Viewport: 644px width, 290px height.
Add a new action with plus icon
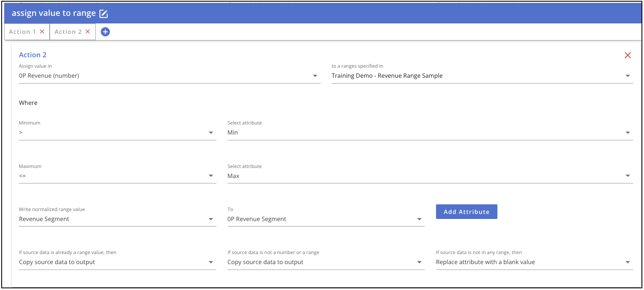[x=105, y=32]
